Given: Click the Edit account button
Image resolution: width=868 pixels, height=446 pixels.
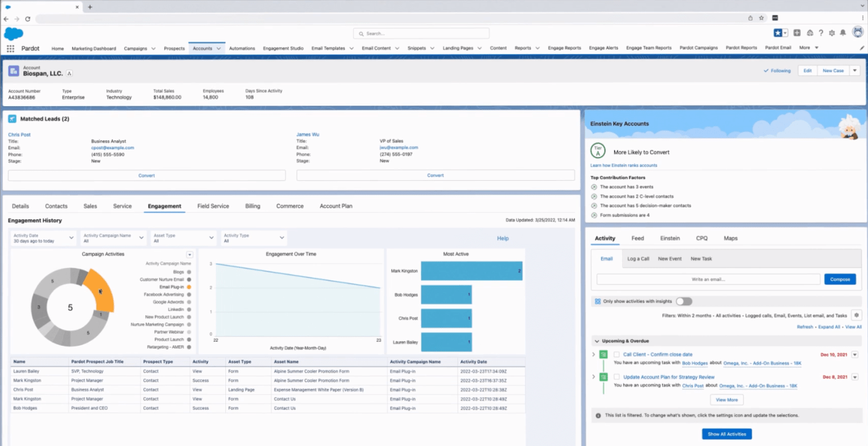Looking at the screenshot, I should tap(807, 70).
